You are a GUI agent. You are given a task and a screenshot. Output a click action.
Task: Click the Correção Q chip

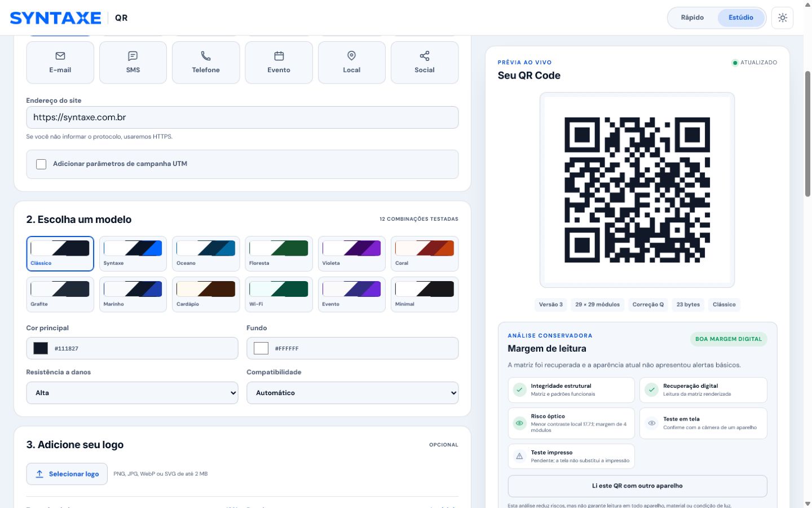(648, 305)
